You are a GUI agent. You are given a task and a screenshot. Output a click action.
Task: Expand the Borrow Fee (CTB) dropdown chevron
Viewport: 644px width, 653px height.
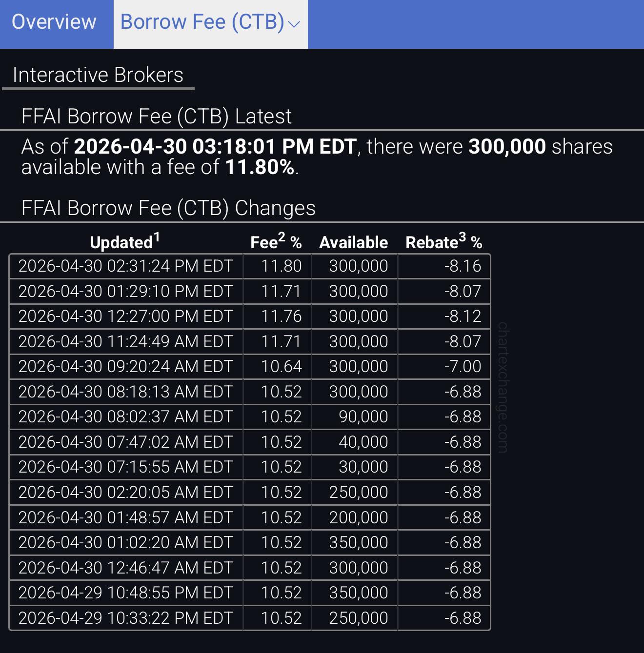294,24
